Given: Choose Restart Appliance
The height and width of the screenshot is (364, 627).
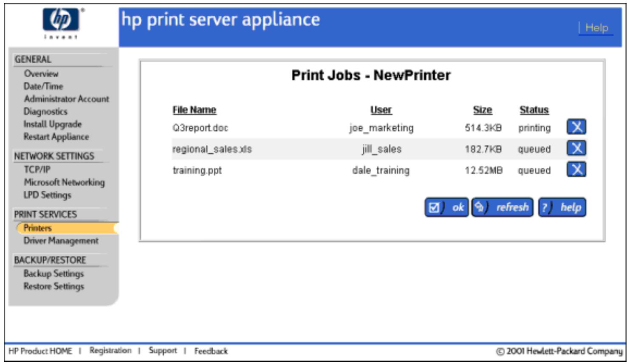Looking at the screenshot, I should tap(56, 137).
